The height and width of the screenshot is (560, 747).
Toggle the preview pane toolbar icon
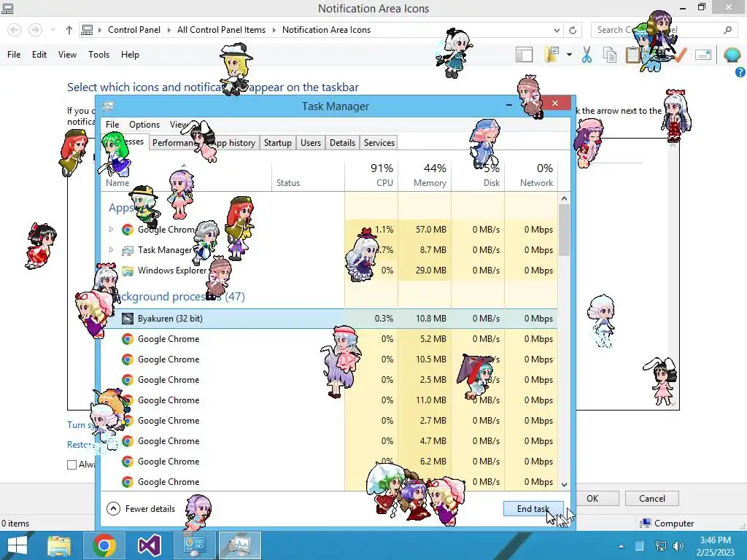coord(524,55)
